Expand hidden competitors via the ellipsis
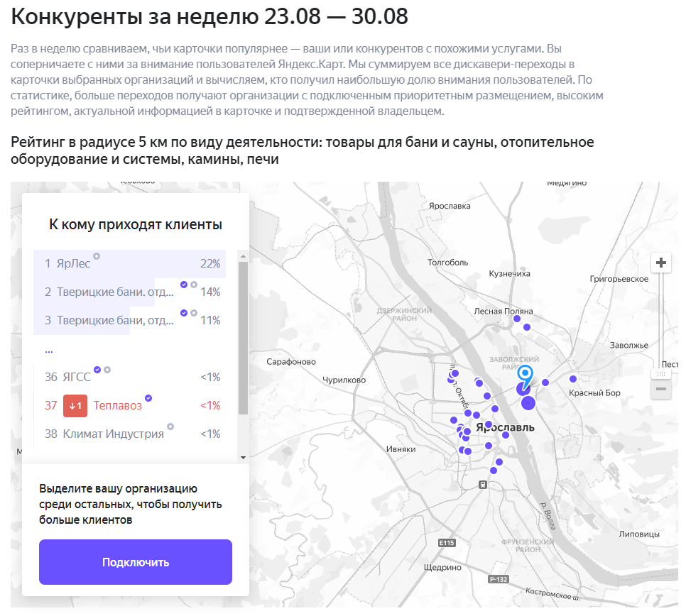This screenshot has height=616, width=686. (48, 350)
